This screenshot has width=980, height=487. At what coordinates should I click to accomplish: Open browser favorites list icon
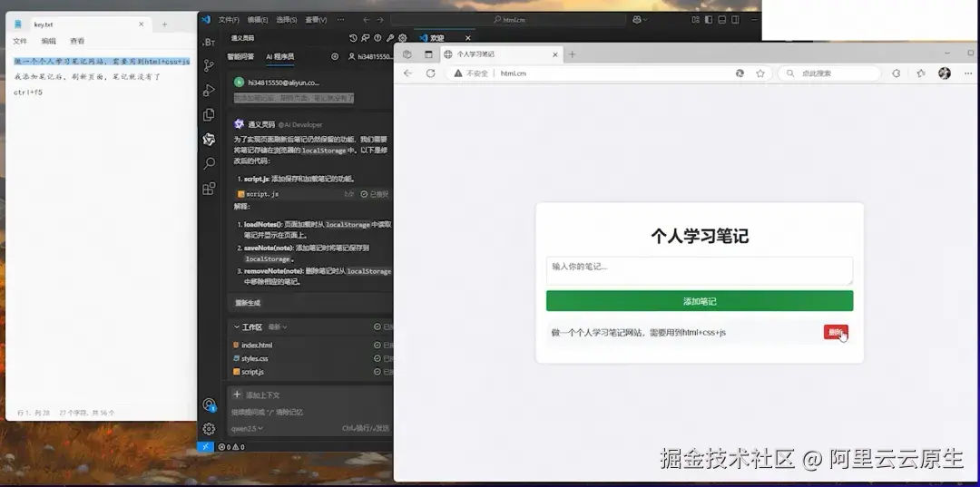pyautogui.click(x=921, y=73)
